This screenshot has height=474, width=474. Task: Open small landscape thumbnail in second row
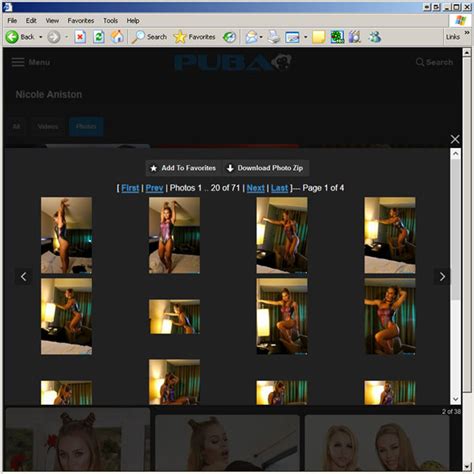tap(174, 317)
